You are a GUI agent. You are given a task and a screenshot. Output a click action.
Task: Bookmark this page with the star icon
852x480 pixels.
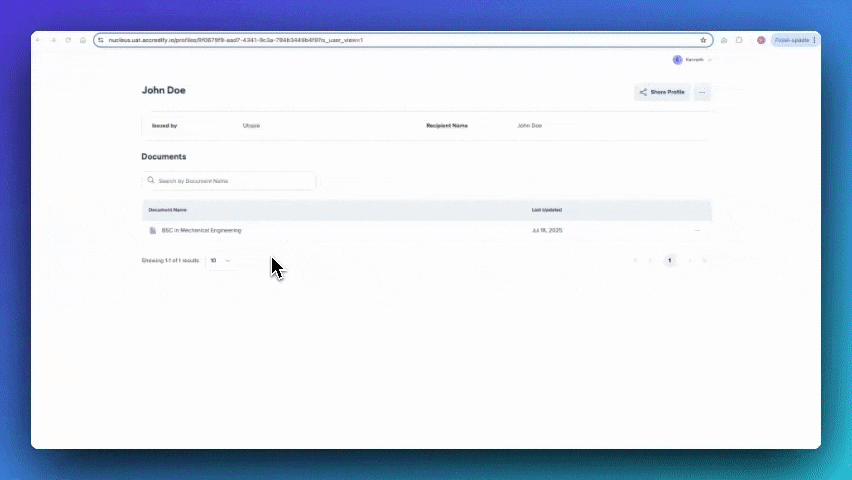pyautogui.click(x=703, y=40)
